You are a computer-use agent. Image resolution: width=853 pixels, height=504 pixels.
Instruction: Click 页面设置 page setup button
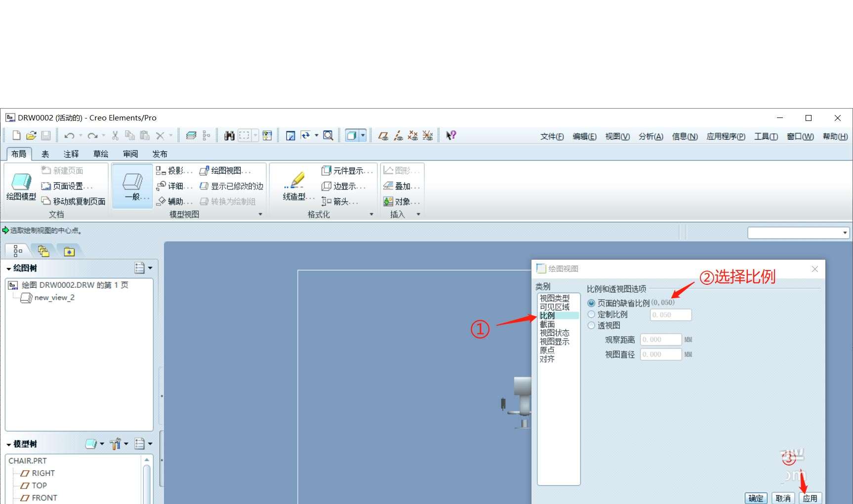[67, 186]
